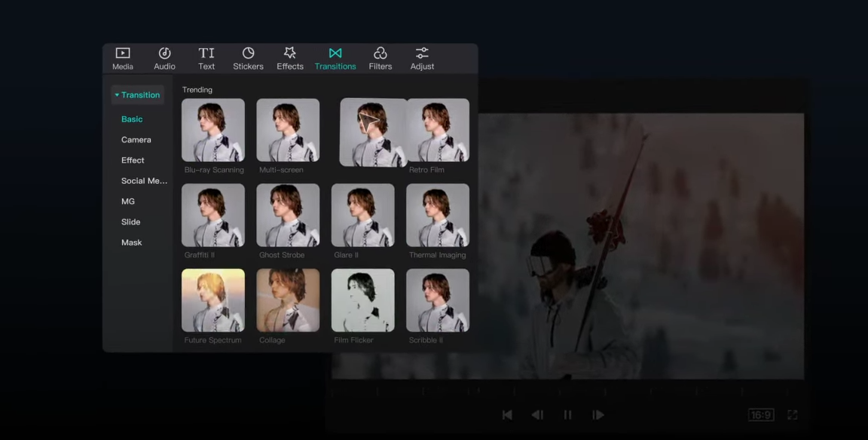
Task: Toggle fullscreen preview mode
Action: pos(792,415)
